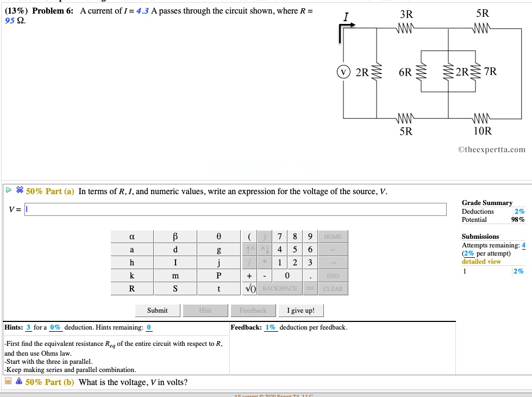Insert the beta symbol key
The width and height of the screenshot is (532, 397).
coord(176,237)
